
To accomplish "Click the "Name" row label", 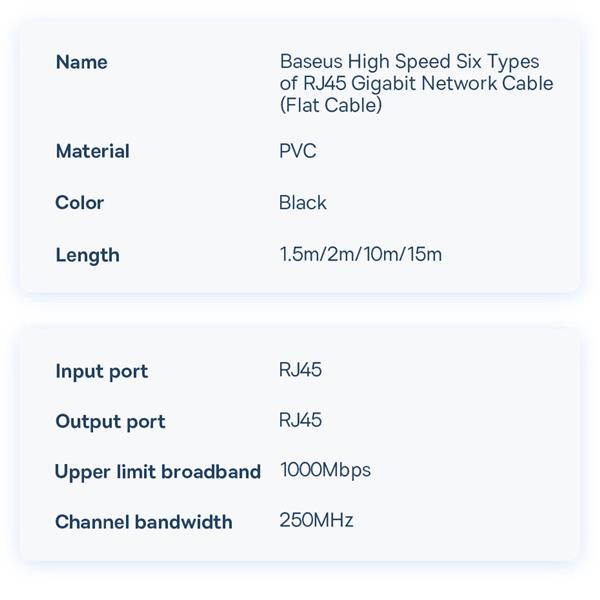I will pos(81,62).
